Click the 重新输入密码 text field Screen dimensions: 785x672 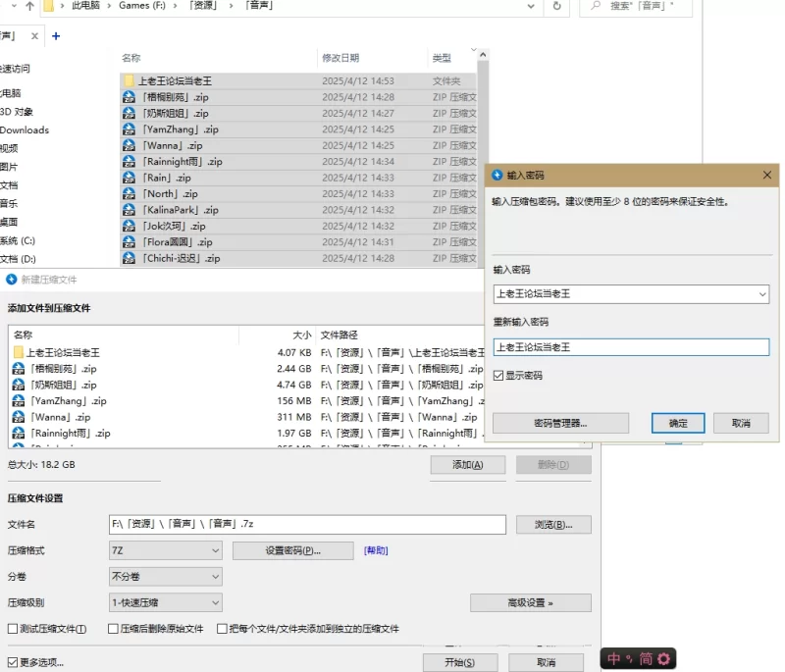(630, 347)
